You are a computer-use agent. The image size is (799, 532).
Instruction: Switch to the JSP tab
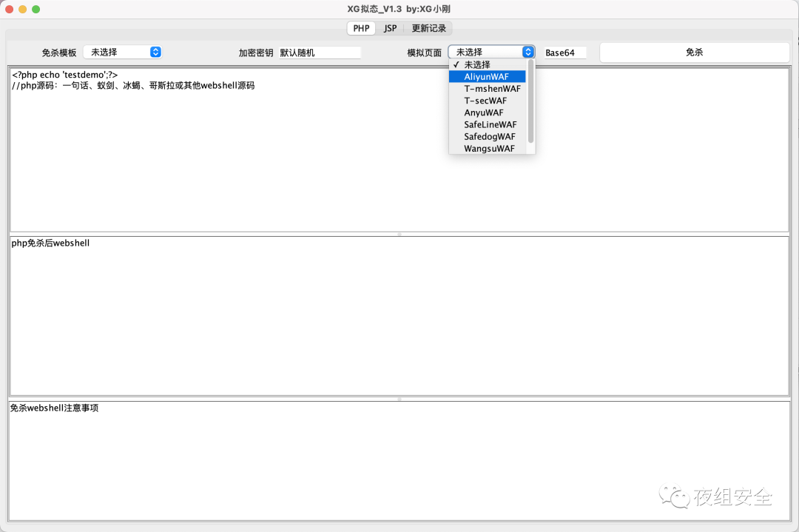391,29
